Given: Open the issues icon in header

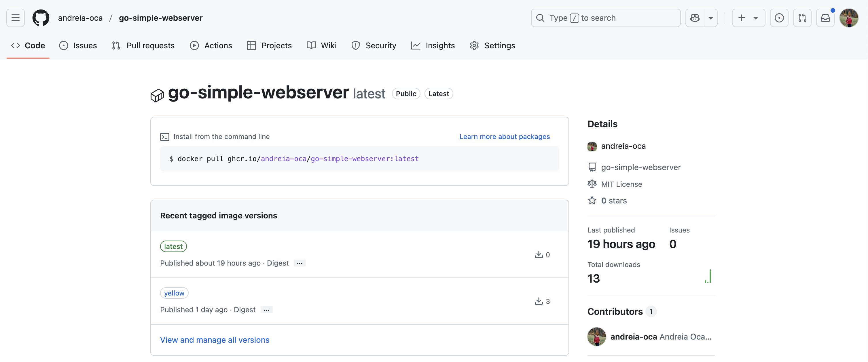Looking at the screenshot, I should click(x=779, y=18).
